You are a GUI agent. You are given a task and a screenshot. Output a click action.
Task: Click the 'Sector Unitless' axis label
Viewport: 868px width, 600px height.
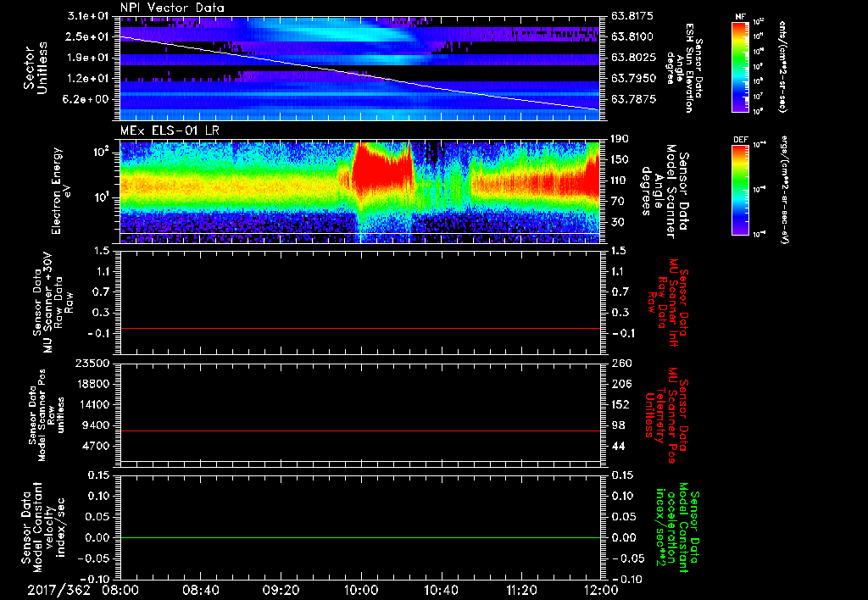point(36,68)
